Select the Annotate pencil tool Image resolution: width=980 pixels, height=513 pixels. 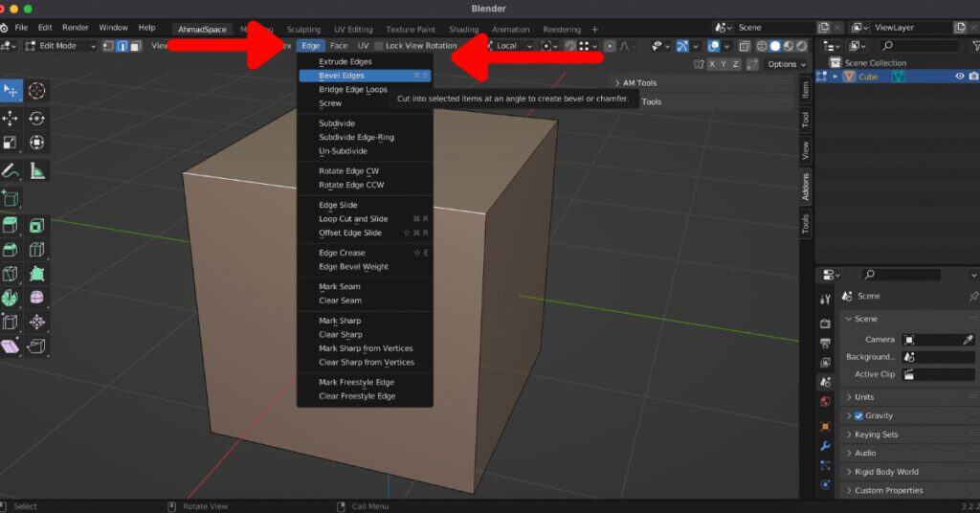(x=11, y=171)
